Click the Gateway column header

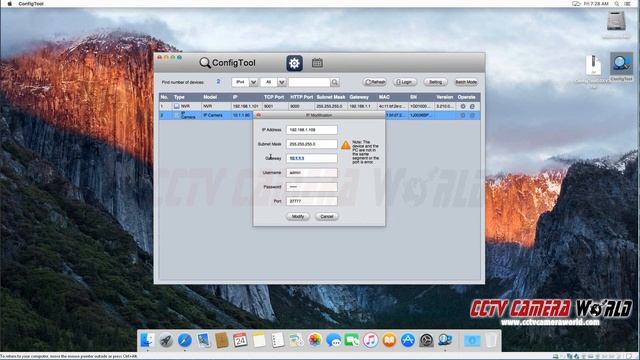tap(359, 97)
